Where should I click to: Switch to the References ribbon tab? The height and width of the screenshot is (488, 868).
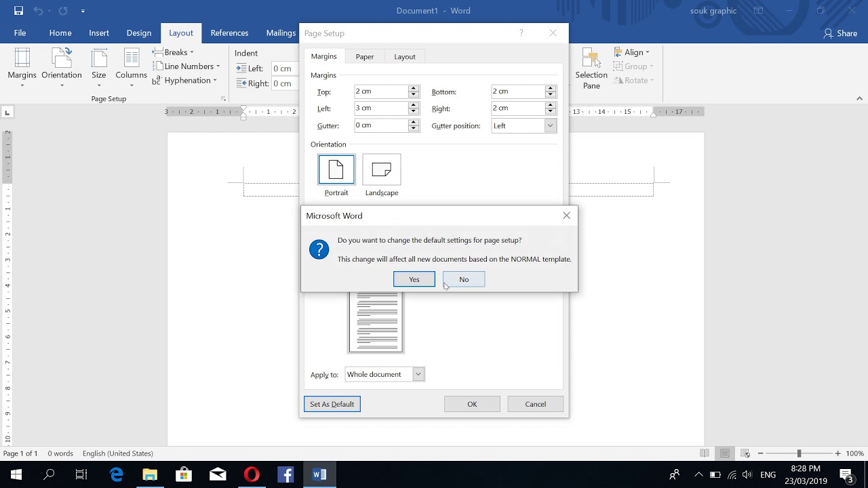229,33
